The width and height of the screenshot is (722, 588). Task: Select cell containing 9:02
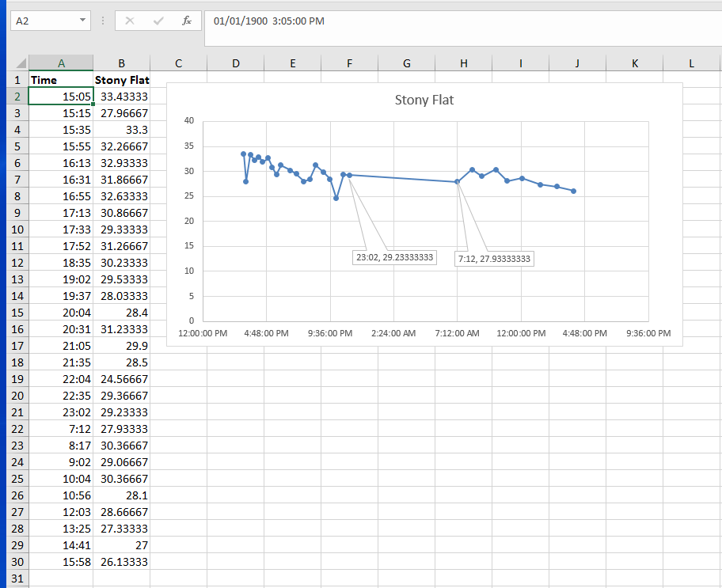(61, 462)
